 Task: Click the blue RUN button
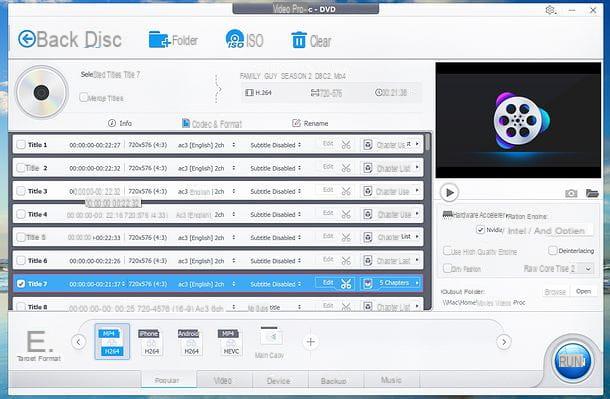(572, 361)
